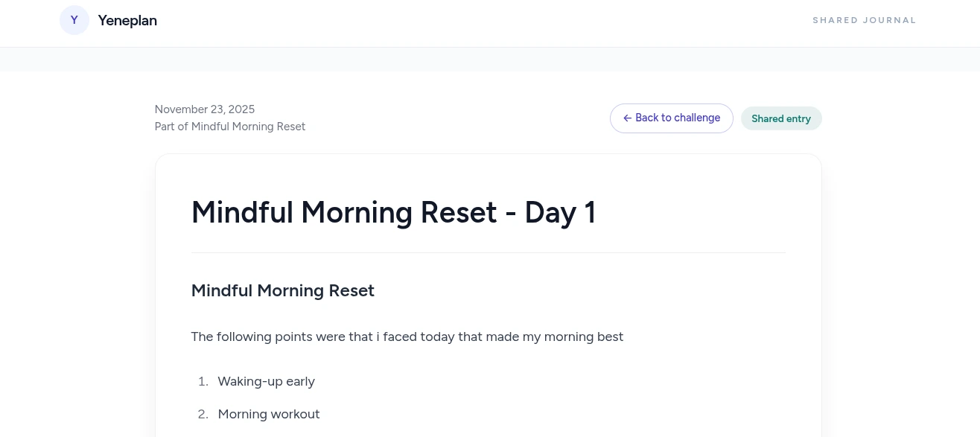980x437 pixels.
Task: Click the light gray banner strip below header
Action: (489, 60)
